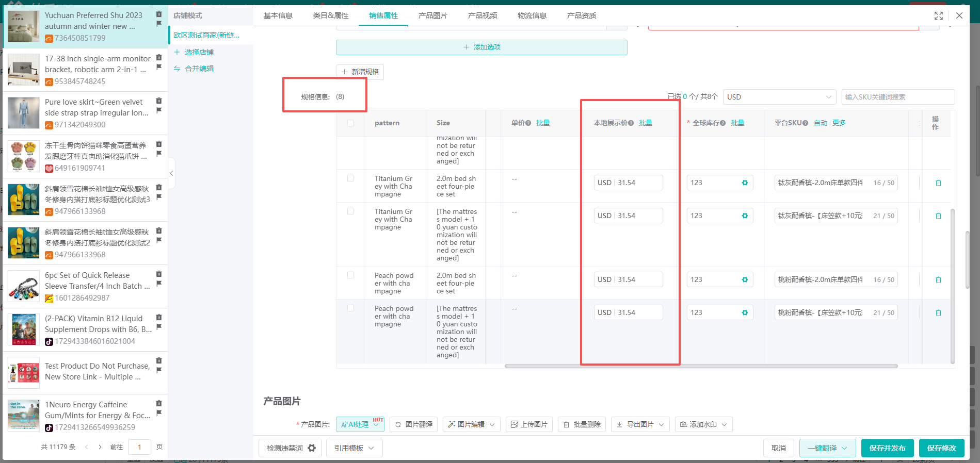
Task: Delete the Peach powder 2.0m bed sheet SKU row
Action: (x=938, y=279)
